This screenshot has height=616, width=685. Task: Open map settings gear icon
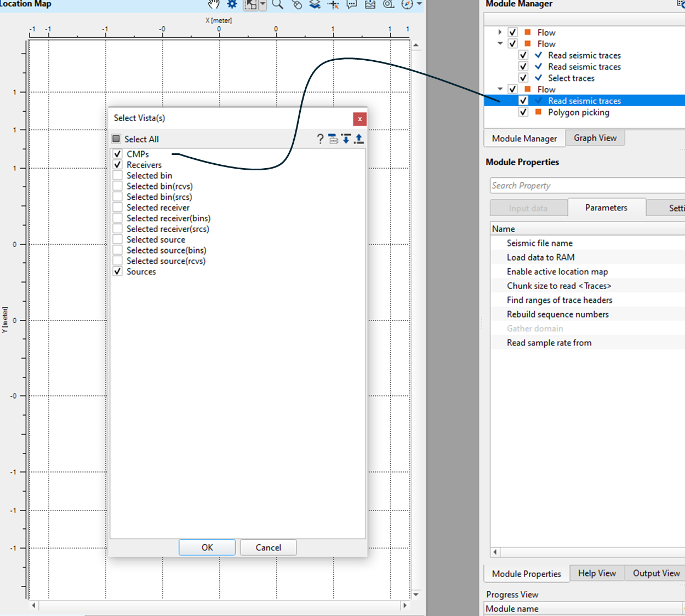point(232,4)
